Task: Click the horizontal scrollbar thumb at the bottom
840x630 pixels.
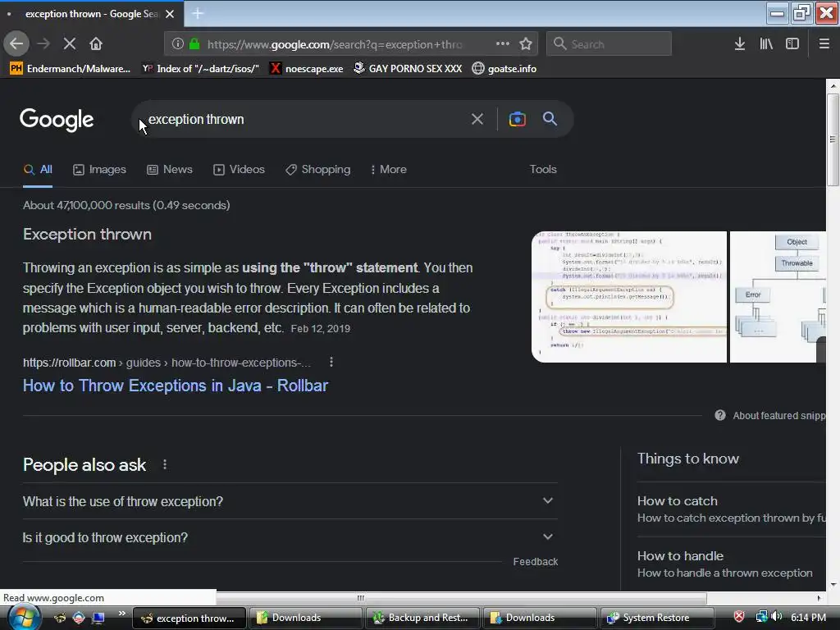Action: coord(360,598)
